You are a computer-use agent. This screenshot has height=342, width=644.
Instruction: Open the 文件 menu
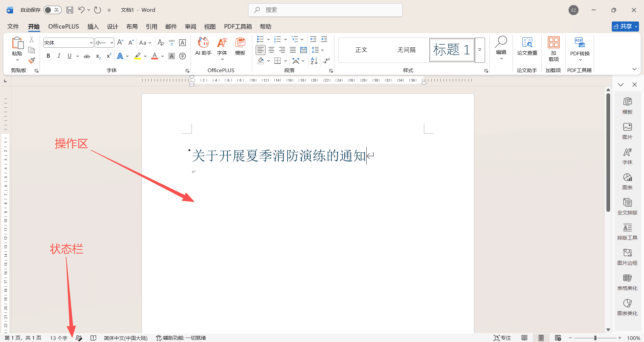pyautogui.click(x=13, y=27)
